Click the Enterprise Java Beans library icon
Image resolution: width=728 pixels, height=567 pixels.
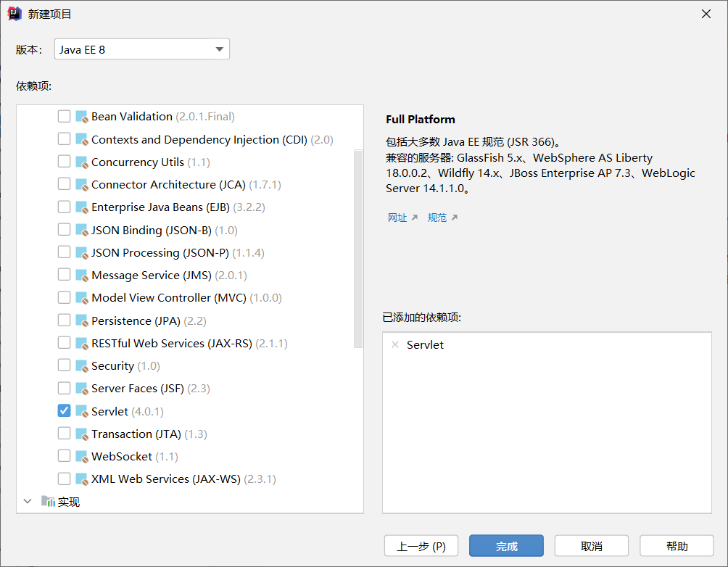[x=82, y=207]
